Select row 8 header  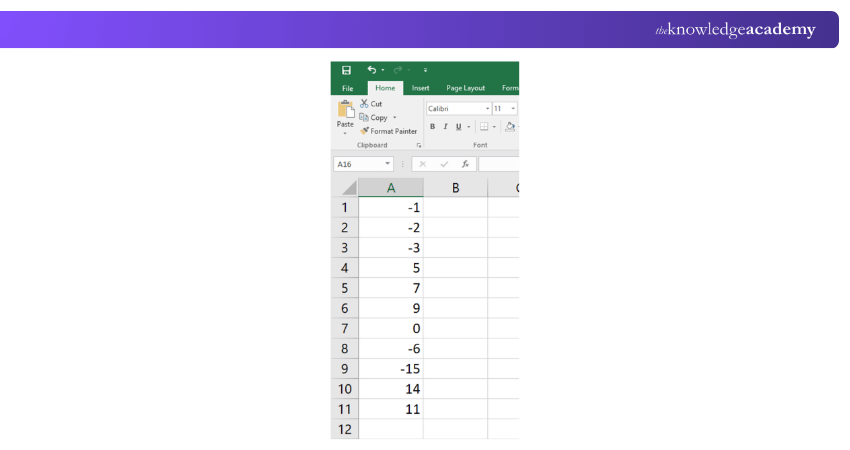tap(345, 349)
